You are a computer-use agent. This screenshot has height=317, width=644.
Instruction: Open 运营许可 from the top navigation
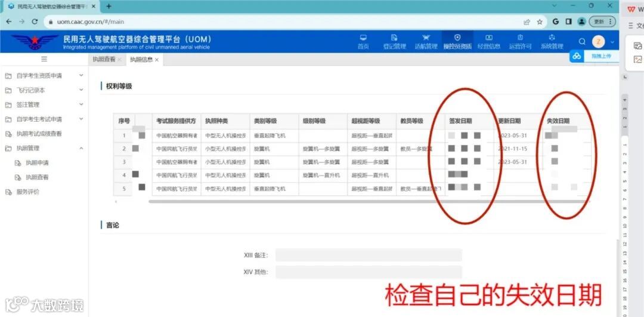tap(521, 42)
